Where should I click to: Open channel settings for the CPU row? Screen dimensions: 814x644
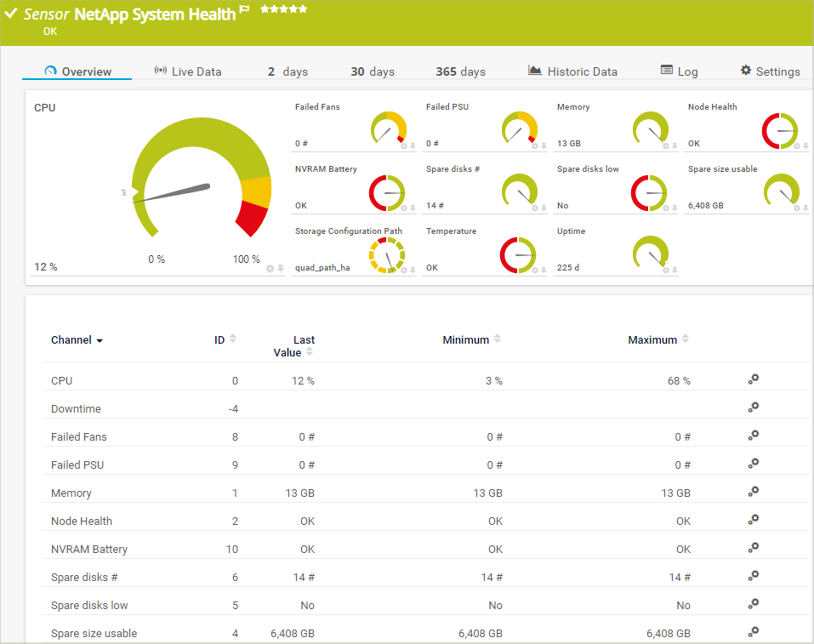[x=753, y=379]
